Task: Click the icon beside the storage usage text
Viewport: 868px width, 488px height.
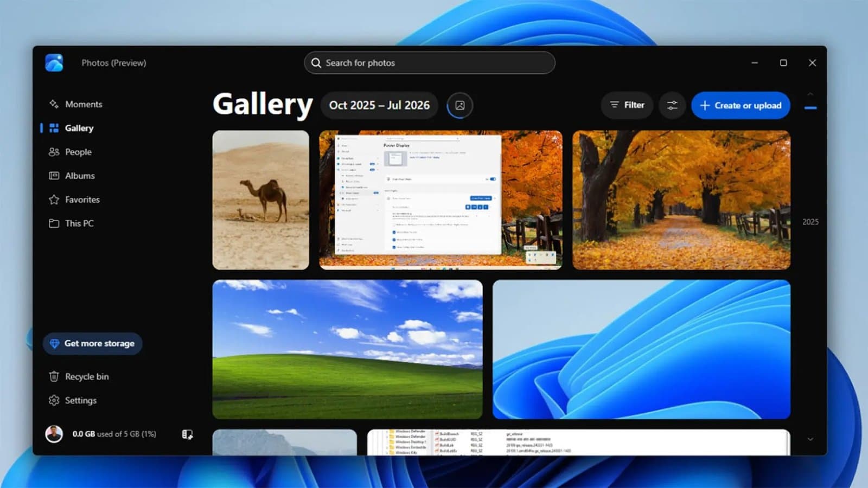Action: pyautogui.click(x=187, y=434)
